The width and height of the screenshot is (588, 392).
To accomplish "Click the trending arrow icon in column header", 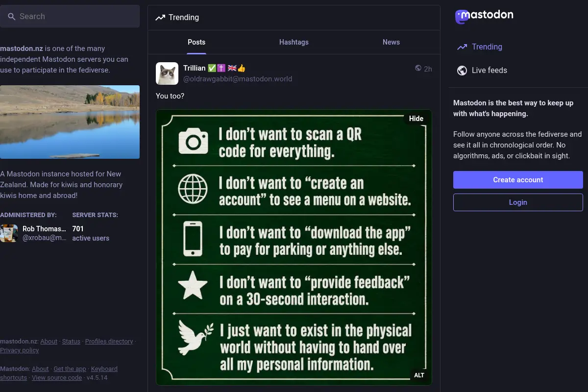I will click(x=160, y=18).
